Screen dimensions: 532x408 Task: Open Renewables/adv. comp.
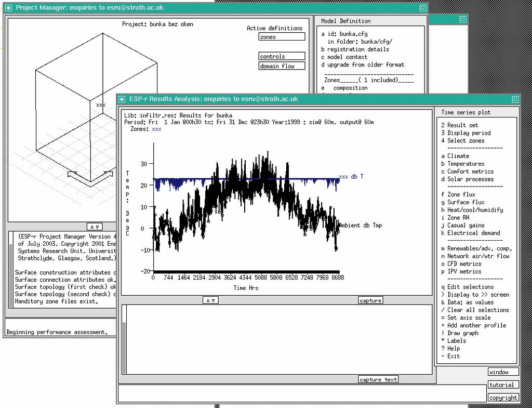pos(477,248)
